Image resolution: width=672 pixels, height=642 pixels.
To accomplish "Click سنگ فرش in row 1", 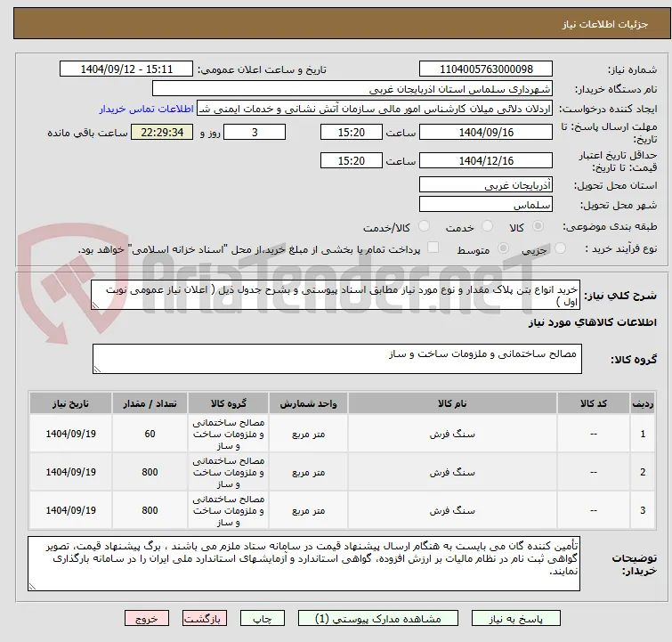I will pos(452,434).
